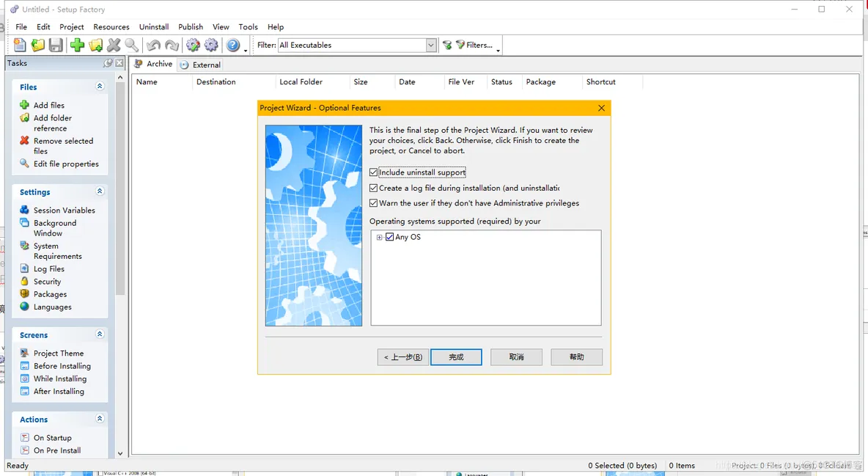Click the gray X Remove Files toolbar icon
Viewport: 868px width, 476px height.
coord(114,45)
